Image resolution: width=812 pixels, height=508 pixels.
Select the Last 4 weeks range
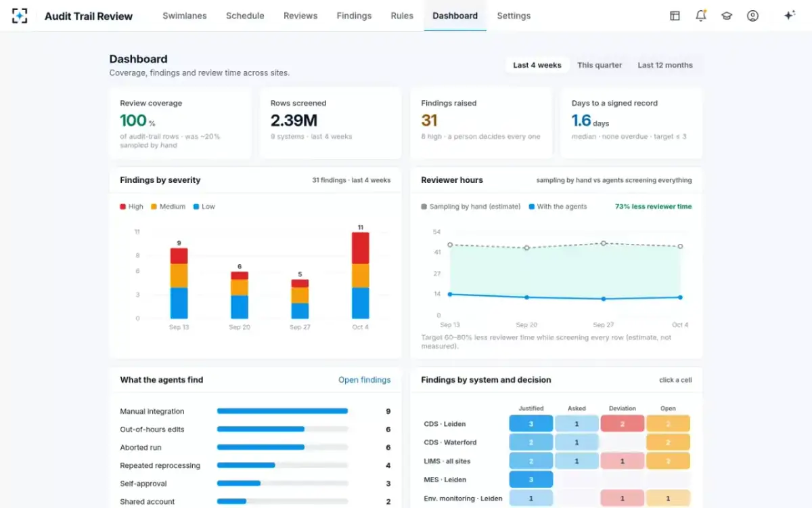click(x=537, y=65)
